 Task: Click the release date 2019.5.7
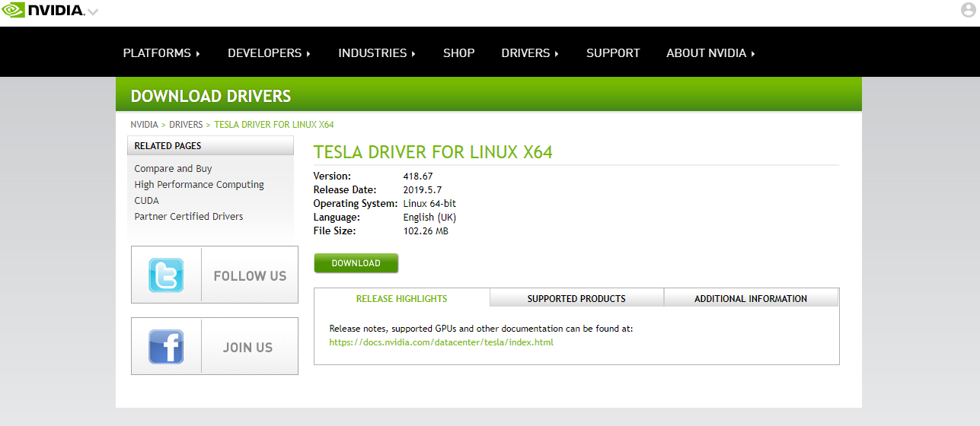[x=422, y=190]
